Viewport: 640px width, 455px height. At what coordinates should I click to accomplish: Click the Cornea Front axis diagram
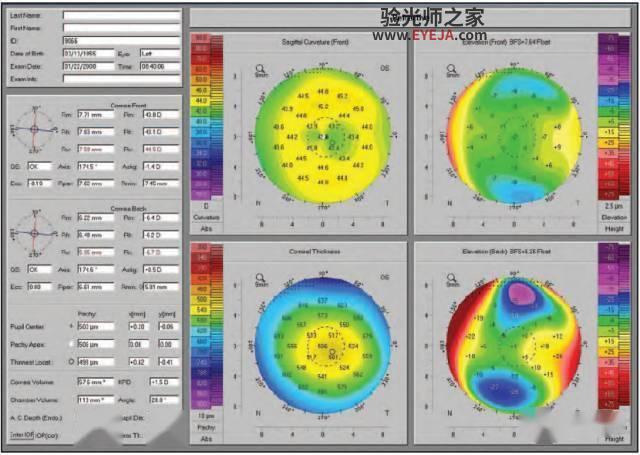(x=34, y=129)
